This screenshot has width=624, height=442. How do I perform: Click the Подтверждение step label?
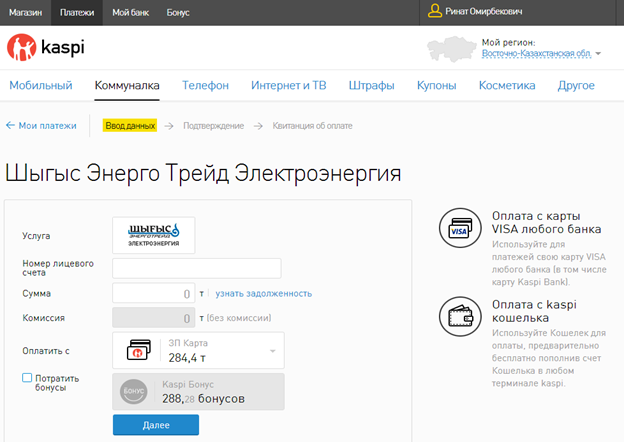click(x=214, y=126)
